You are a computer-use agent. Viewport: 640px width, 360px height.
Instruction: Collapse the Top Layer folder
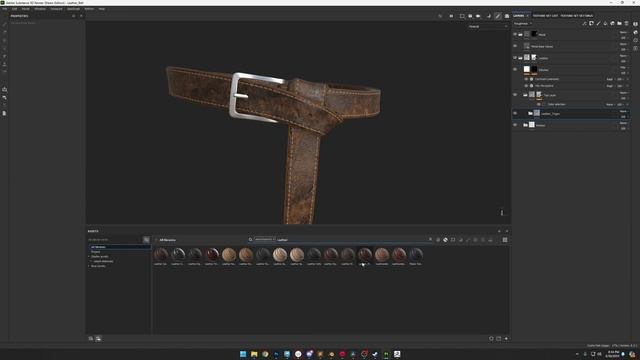[525, 95]
